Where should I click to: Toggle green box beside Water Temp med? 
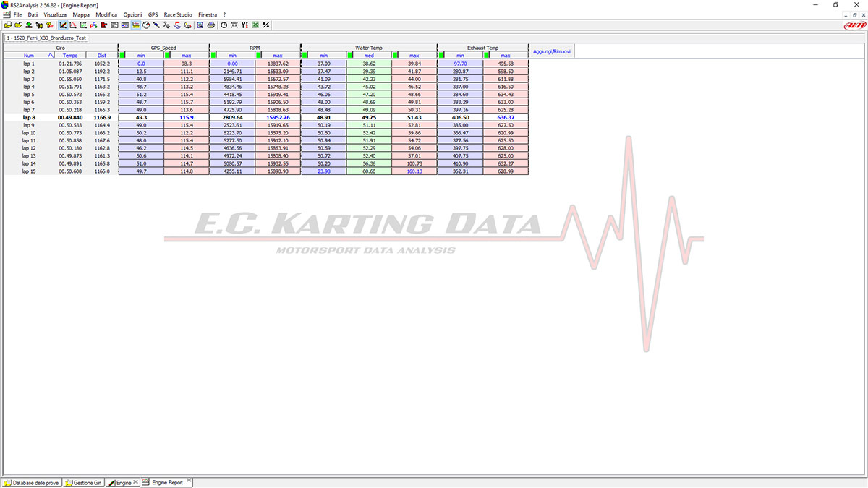[350, 55]
